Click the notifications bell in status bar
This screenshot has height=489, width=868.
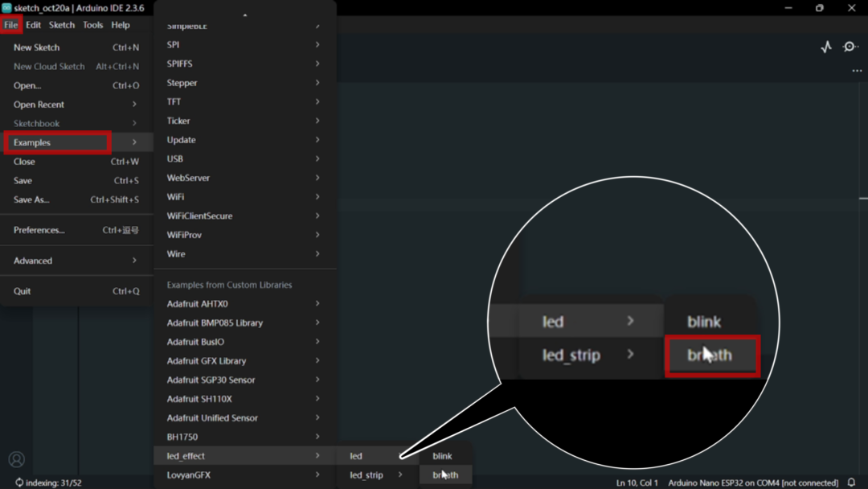pyautogui.click(x=851, y=483)
